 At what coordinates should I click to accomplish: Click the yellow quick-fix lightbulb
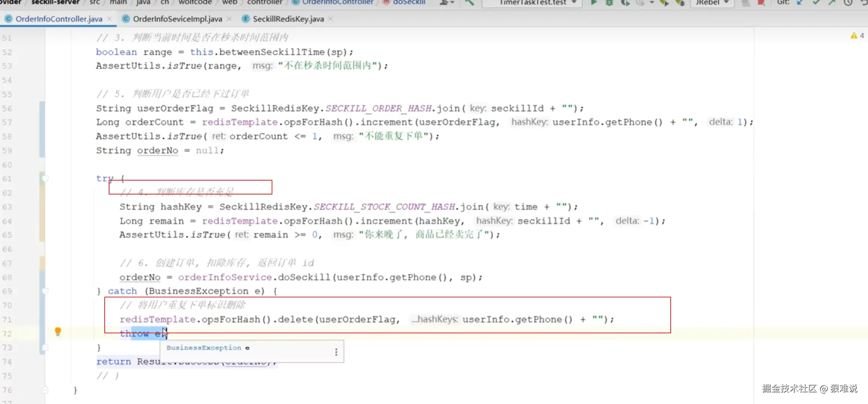click(x=58, y=331)
